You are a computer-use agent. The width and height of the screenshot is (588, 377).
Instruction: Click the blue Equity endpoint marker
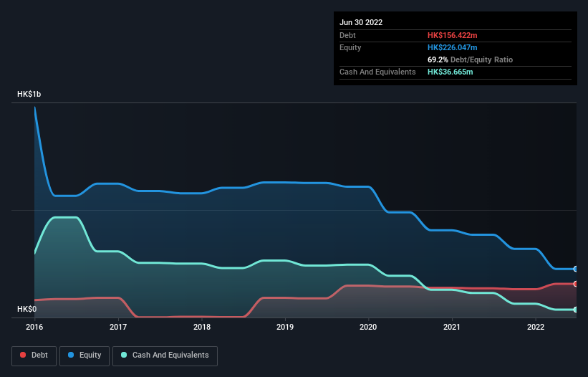[576, 269]
